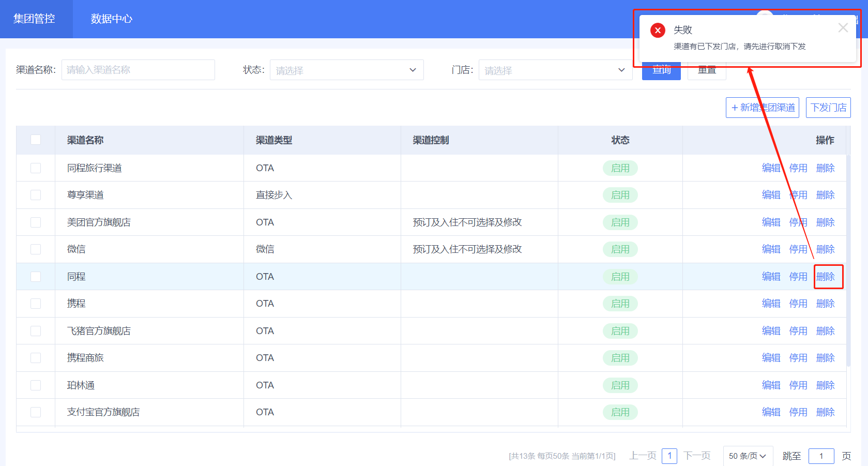The height and width of the screenshot is (466, 868).
Task: Click 停用 for the 微信 channel
Action: (798, 249)
